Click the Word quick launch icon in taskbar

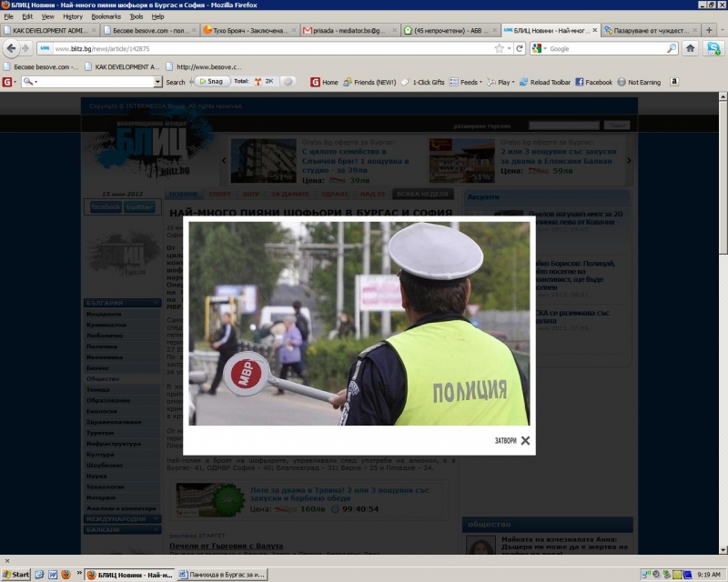pos(53,575)
